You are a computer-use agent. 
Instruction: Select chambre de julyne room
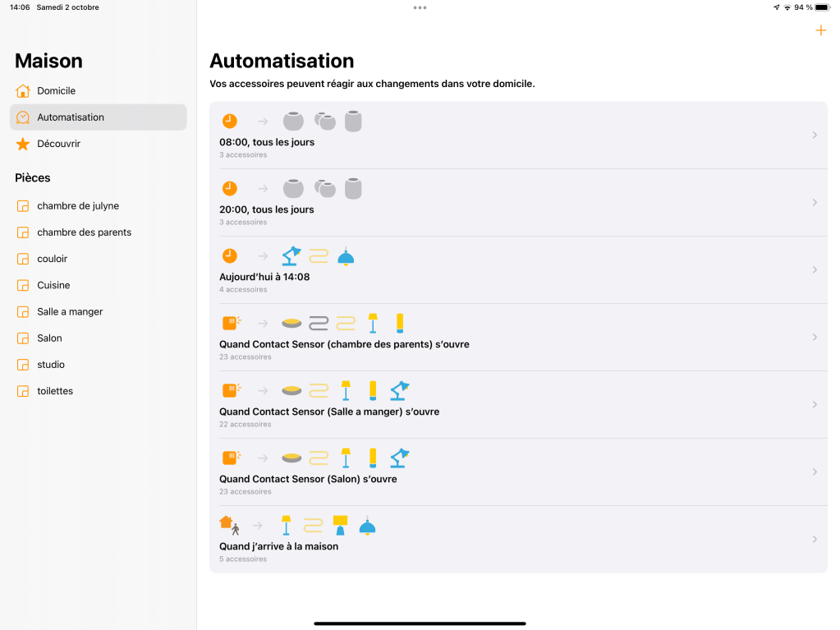point(78,206)
